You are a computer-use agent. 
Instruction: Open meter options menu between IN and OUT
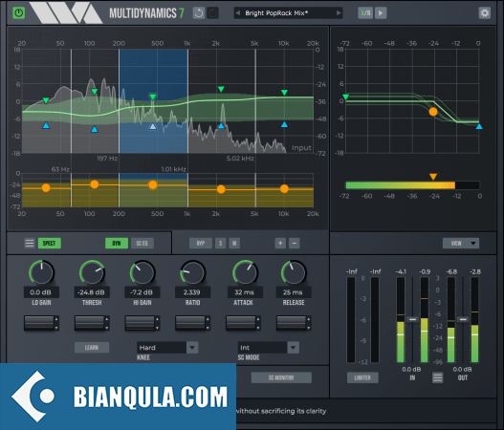pos(437,377)
